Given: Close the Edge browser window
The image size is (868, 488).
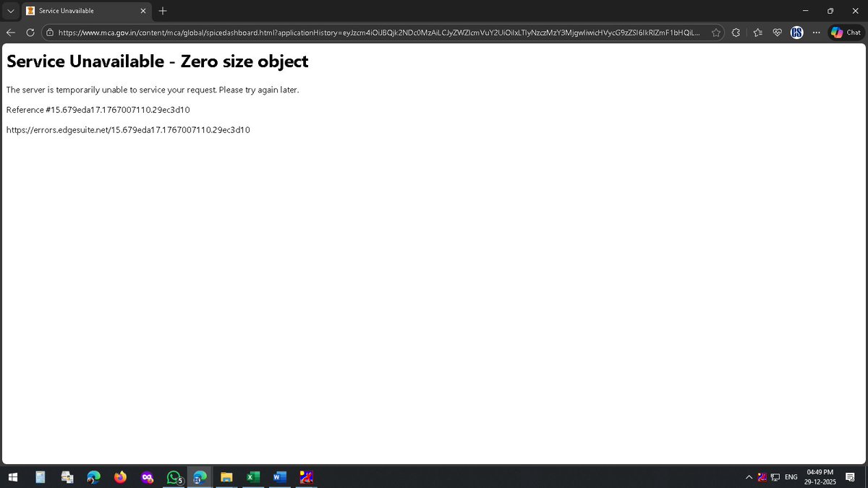Looking at the screenshot, I should [854, 11].
